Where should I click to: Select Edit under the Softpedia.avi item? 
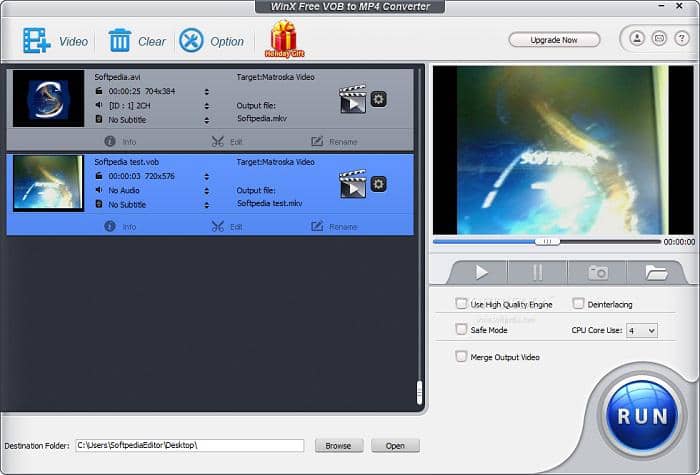point(227,142)
